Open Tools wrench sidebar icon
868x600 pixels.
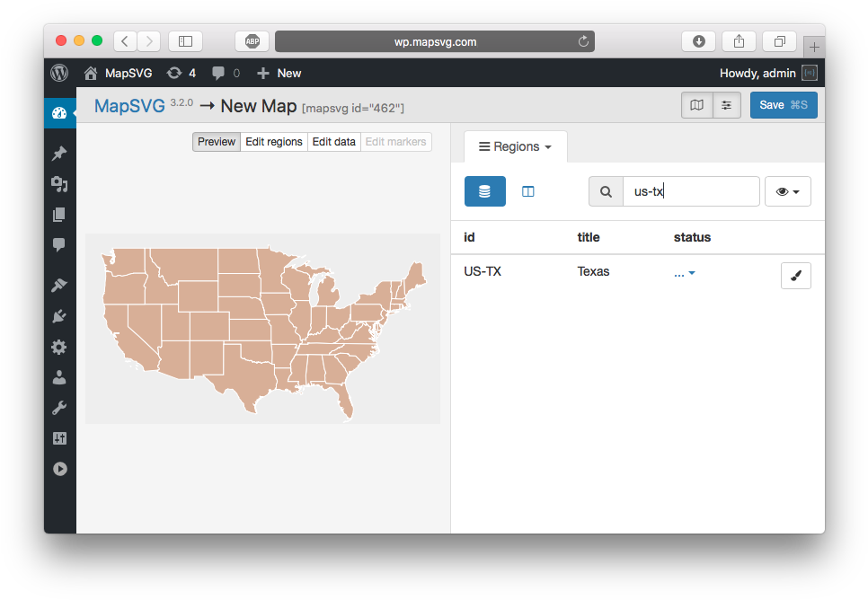point(59,408)
